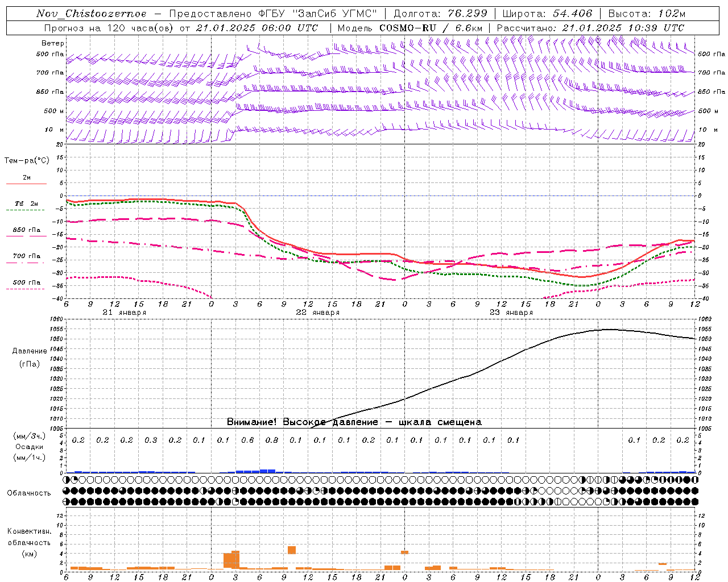Click the Давление pressure panel label
The image size is (728, 582).
tap(30, 351)
